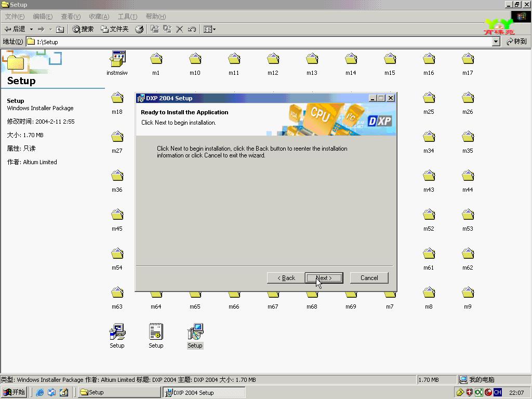Select the m53 folder

468,220
